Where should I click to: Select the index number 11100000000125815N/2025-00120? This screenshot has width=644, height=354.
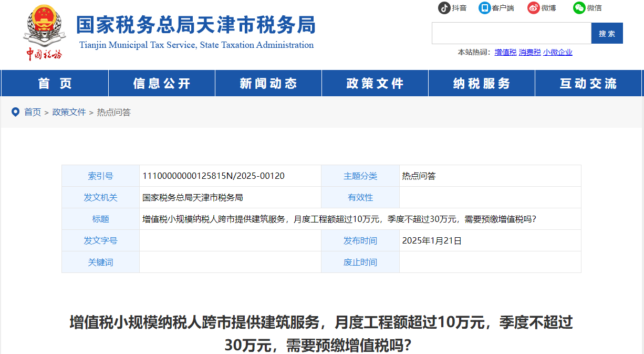[213, 176]
